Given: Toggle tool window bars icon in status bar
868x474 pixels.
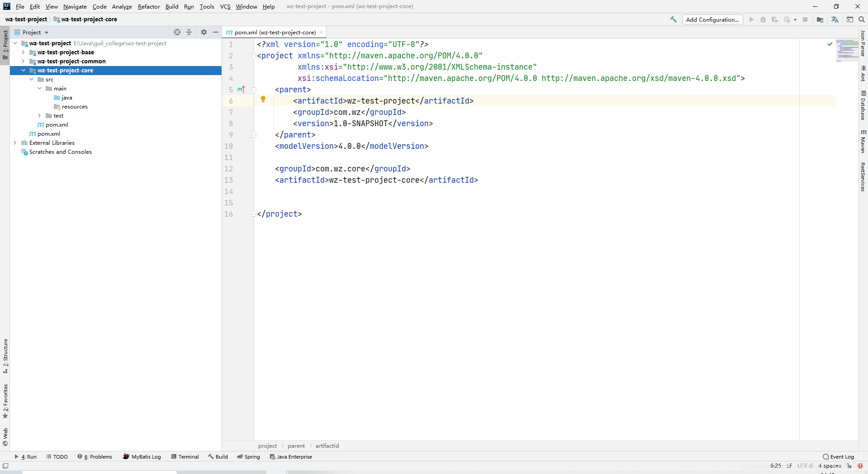Looking at the screenshot, I should 5,465.
